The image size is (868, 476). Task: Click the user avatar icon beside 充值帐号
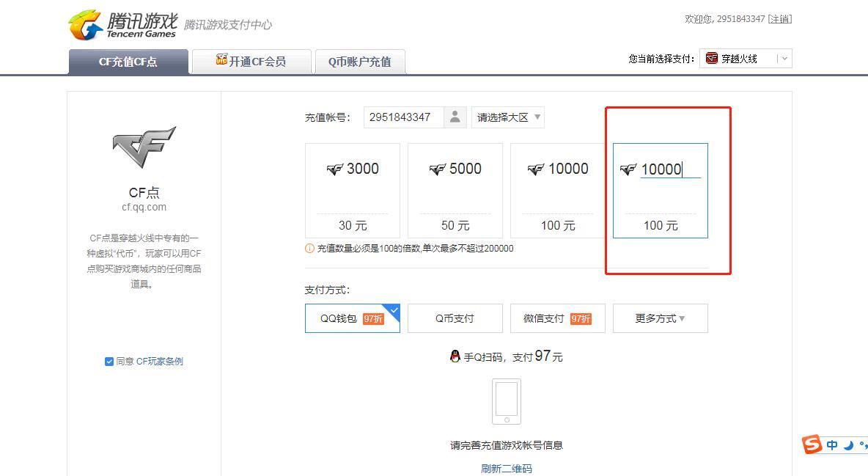tap(455, 117)
